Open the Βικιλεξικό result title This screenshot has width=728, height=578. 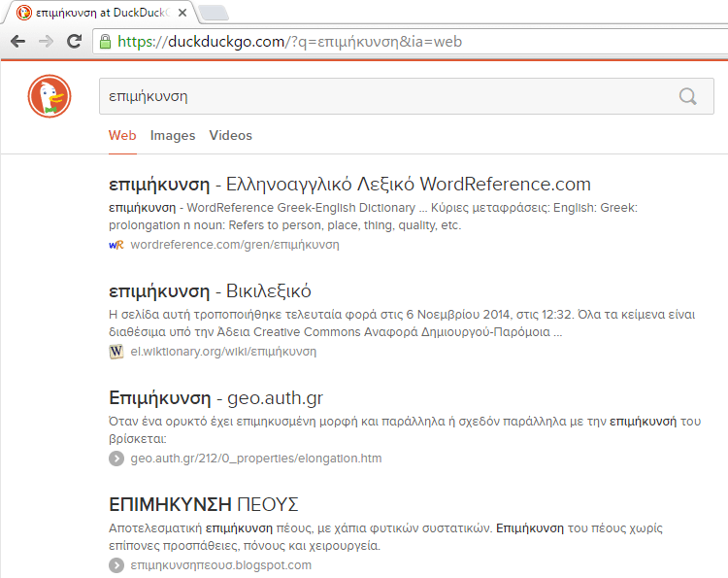pos(210,291)
